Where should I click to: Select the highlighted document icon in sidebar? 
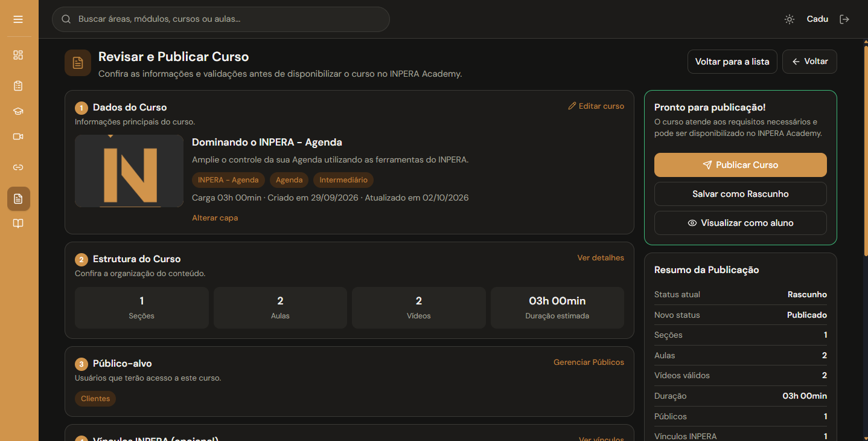click(18, 199)
